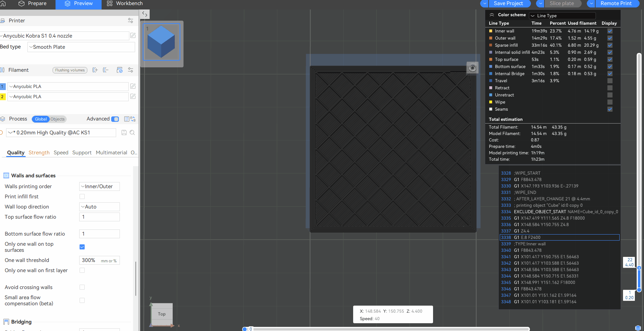Edit the filament 1 Anycubic PLA preset
Screen dimensions: 644x331
tap(133, 86)
